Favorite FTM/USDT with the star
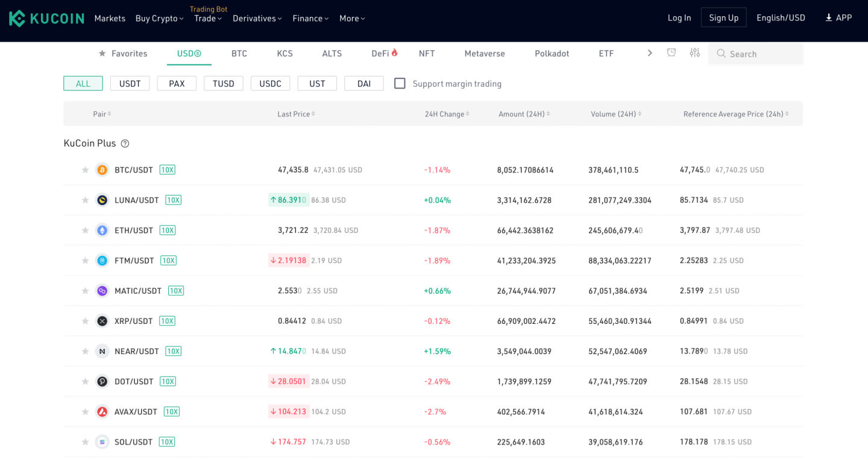 pos(86,261)
